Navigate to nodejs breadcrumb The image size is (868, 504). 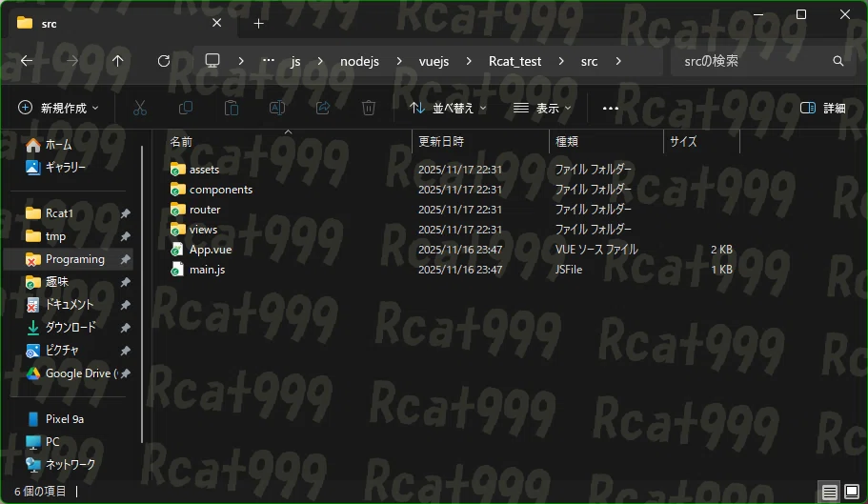(x=360, y=61)
